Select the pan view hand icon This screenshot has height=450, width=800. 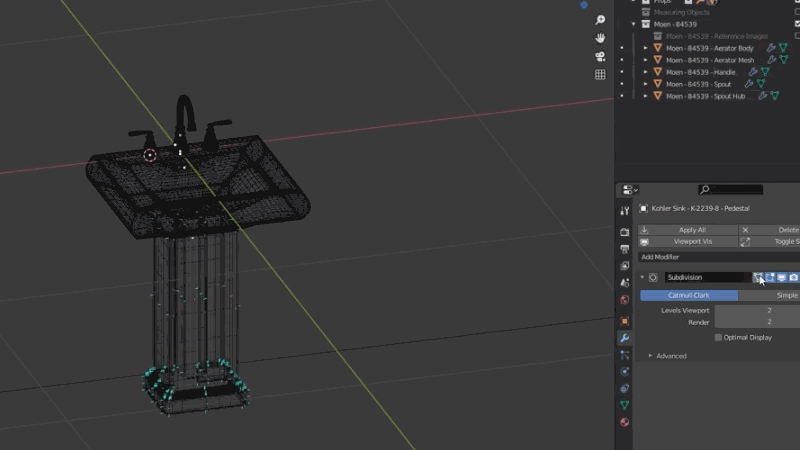point(600,38)
